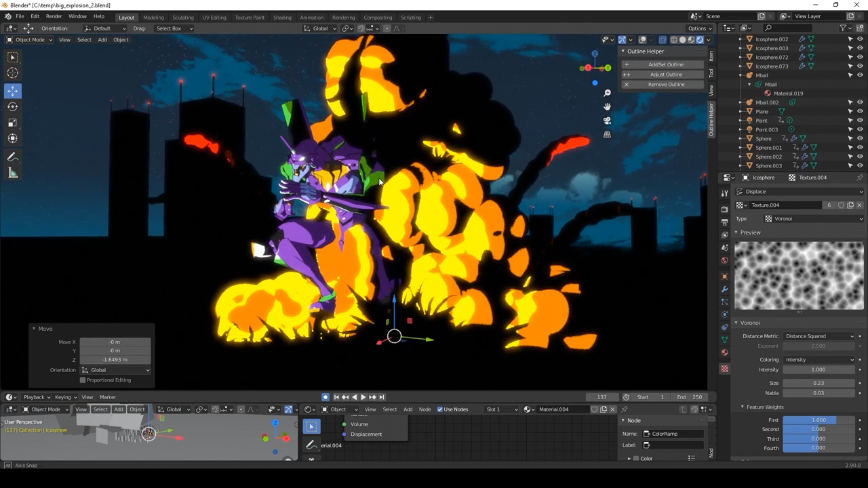Switch perspective/orthographic grid gizmo icon
This screenshot has width=868, height=488.
(607, 134)
